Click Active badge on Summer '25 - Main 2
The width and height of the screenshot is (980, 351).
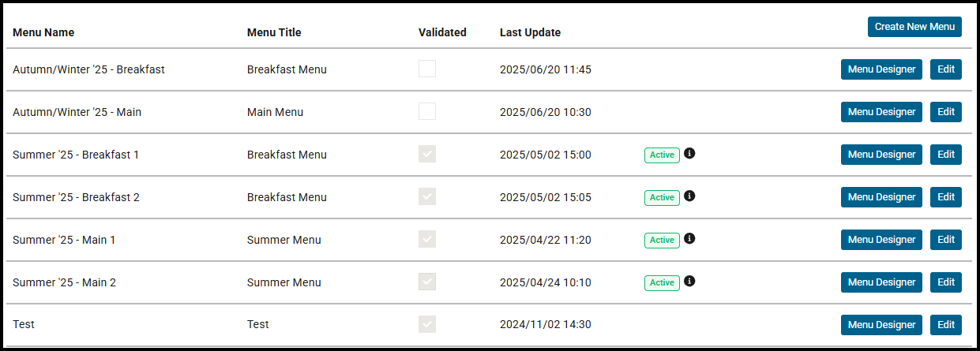(662, 282)
